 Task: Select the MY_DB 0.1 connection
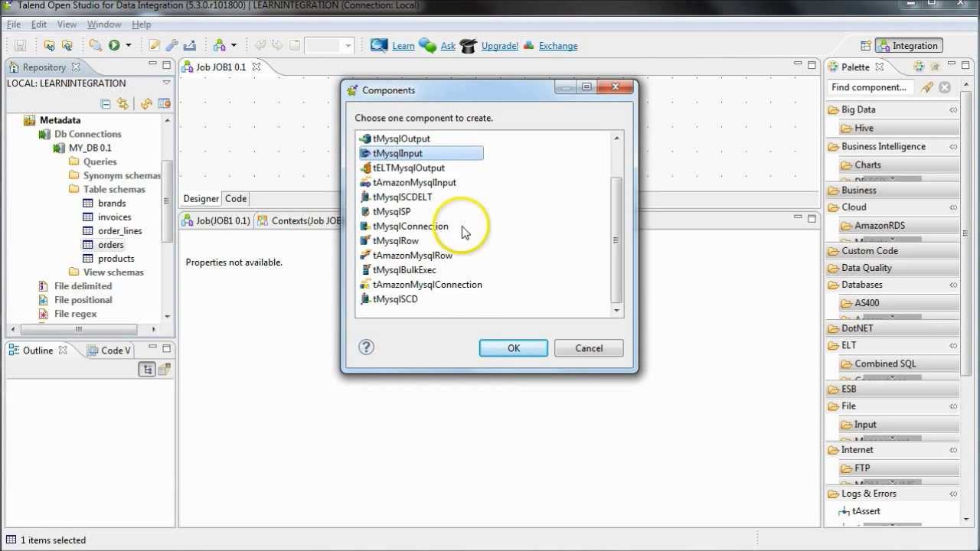[90, 148]
